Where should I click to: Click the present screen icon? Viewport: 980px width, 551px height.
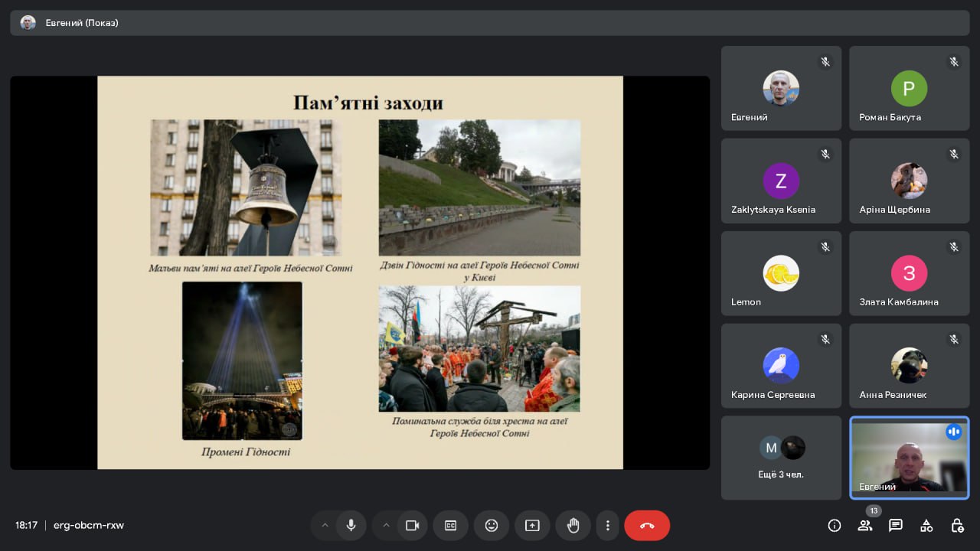(532, 526)
